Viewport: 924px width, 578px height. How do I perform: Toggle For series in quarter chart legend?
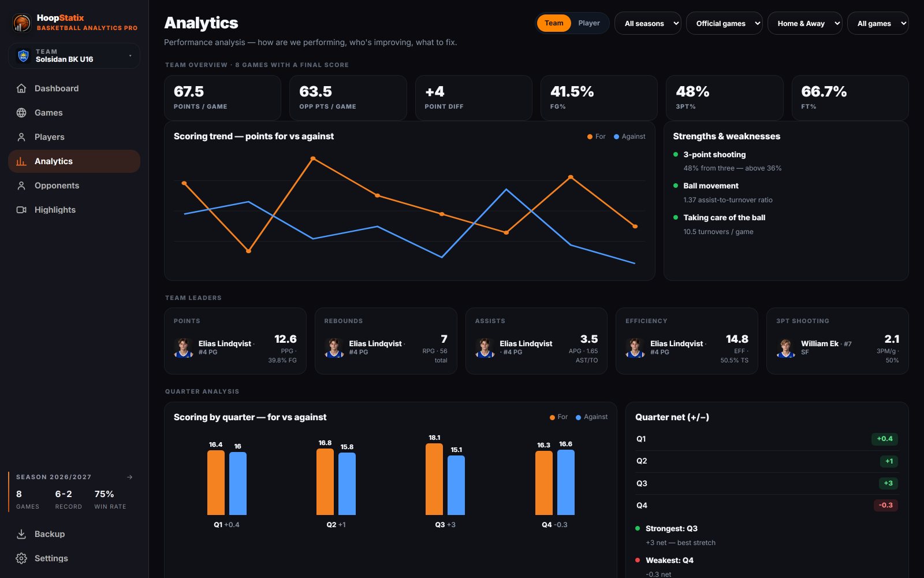pyautogui.click(x=559, y=417)
